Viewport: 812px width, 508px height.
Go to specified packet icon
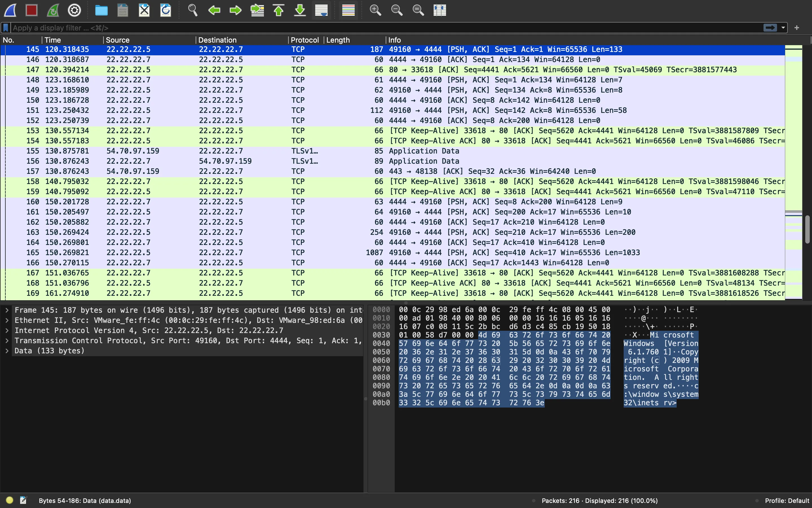click(257, 10)
